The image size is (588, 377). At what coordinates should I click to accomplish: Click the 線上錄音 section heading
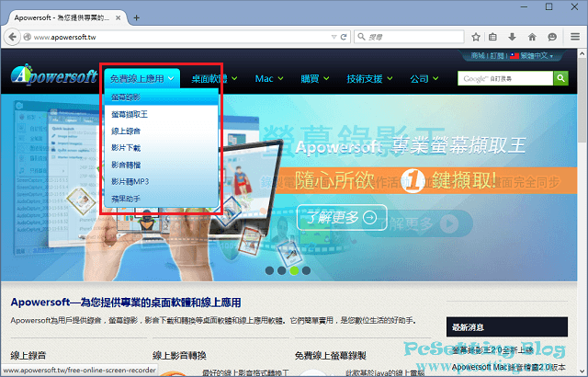28,355
